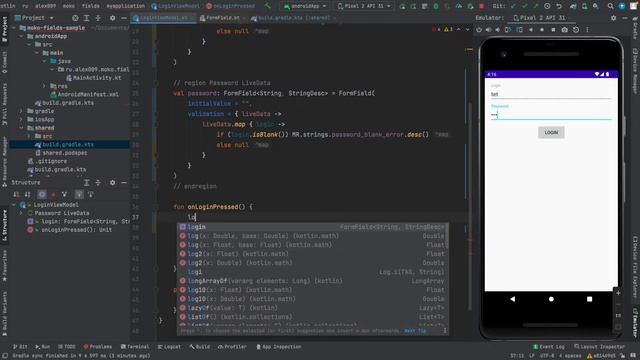Select MainActivity.kt in project tree
The image size is (640, 360).
coord(93,78)
